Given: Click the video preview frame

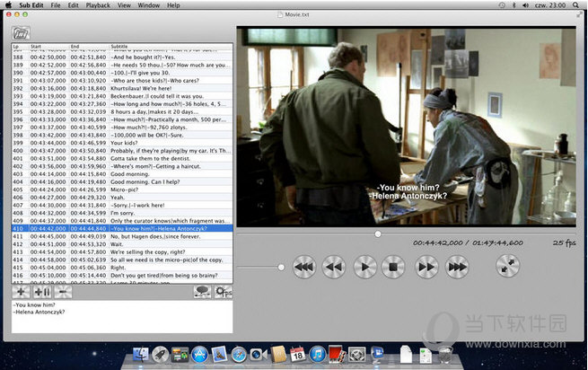Looking at the screenshot, I should tap(406, 127).
